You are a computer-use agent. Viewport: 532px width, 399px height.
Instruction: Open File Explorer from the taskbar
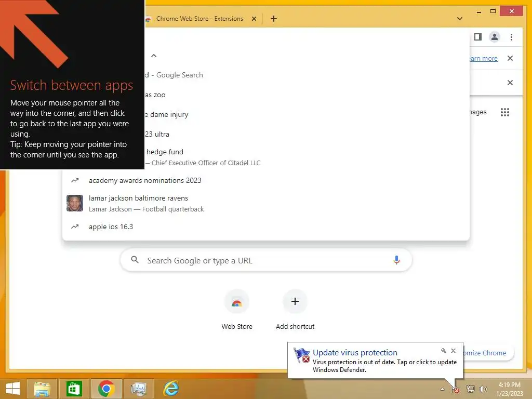point(42,389)
